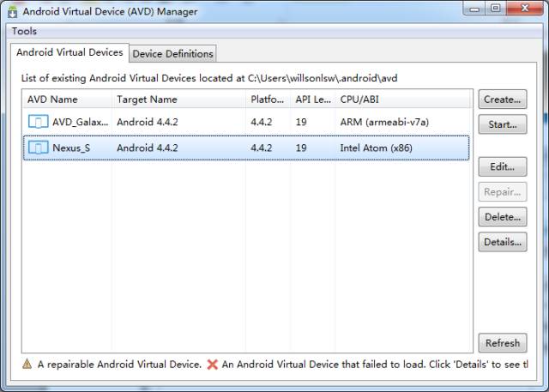
Task: Click ARM (armeabi-v7a) cell
Action: (x=384, y=122)
